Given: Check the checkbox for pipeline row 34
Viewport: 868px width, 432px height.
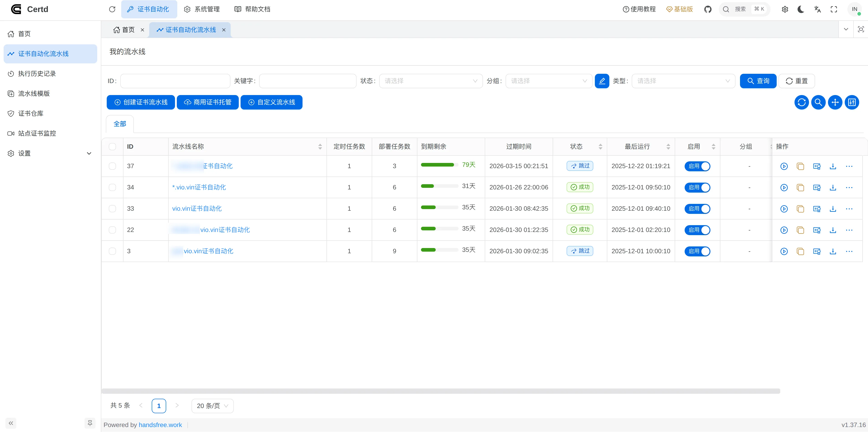Looking at the screenshot, I should click(112, 188).
